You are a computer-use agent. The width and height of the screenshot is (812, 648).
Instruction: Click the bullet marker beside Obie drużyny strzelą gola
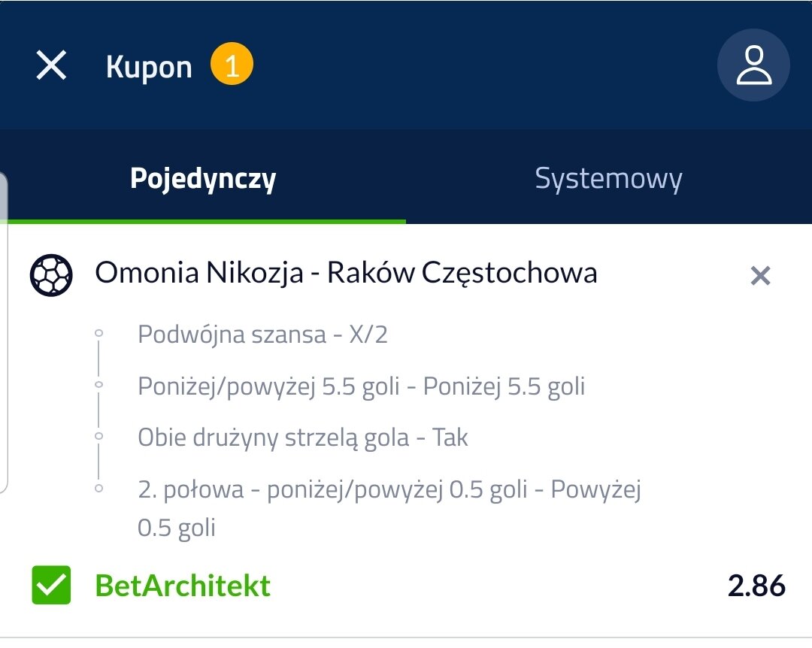pos(98,436)
